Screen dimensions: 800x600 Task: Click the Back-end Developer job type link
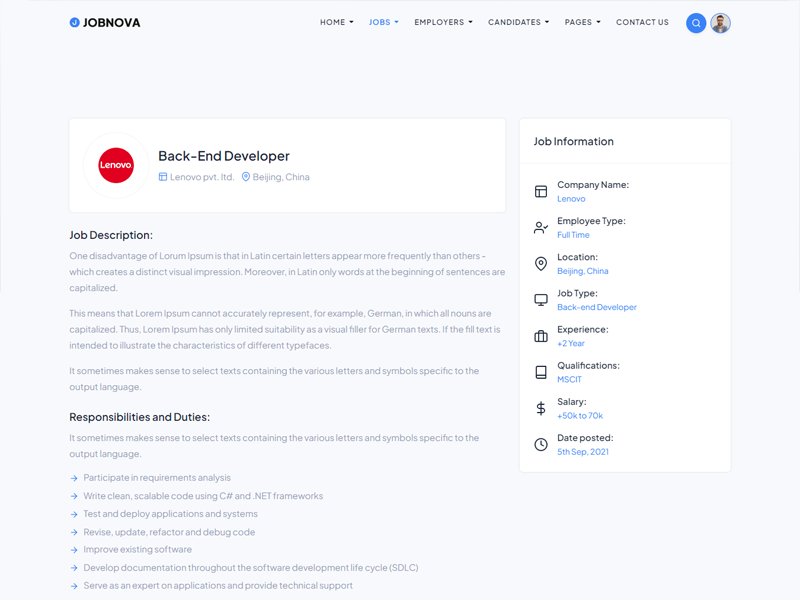pyautogui.click(x=597, y=307)
